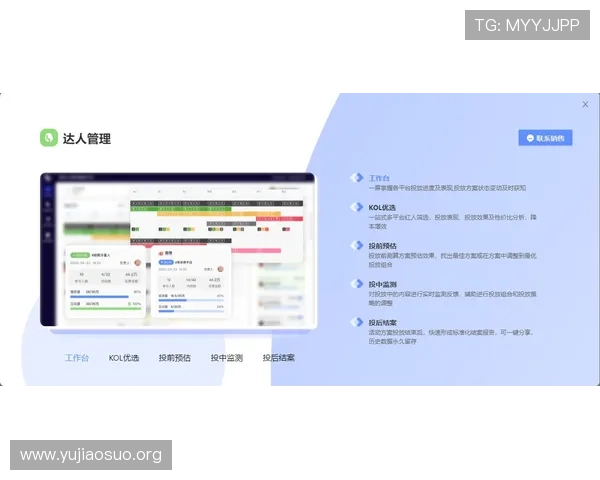
Task: Click the diamond icon beside KOL优选 feature
Action: click(357, 207)
